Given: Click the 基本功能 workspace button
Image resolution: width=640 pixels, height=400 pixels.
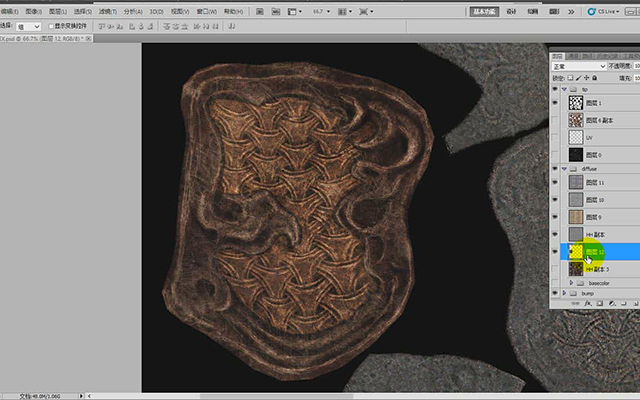Looking at the screenshot, I should (x=484, y=11).
